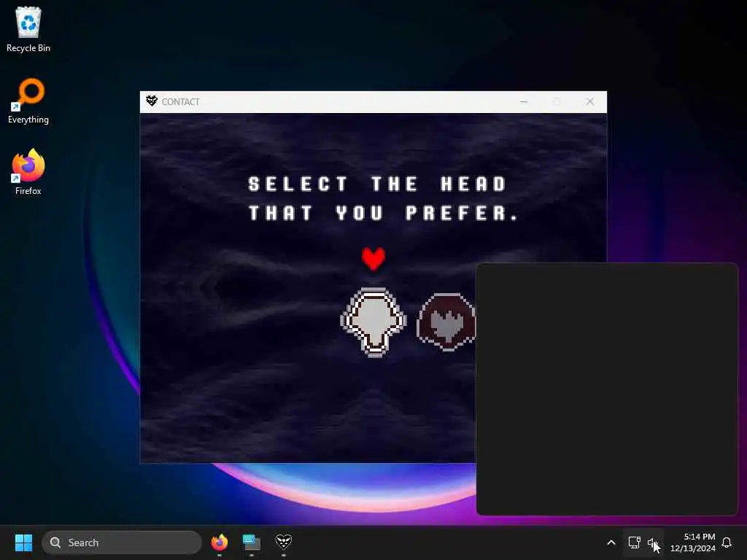Click the red heart soul cursor
The height and width of the screenshot is (560, 747).
point(373,259)
